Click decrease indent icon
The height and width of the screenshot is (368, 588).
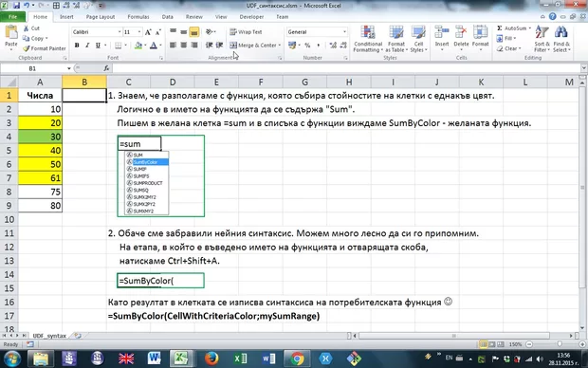pos(209,45)
